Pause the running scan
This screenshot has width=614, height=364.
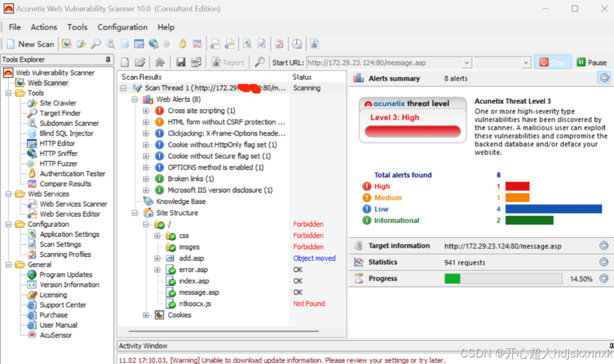click(x=591, y=62)
